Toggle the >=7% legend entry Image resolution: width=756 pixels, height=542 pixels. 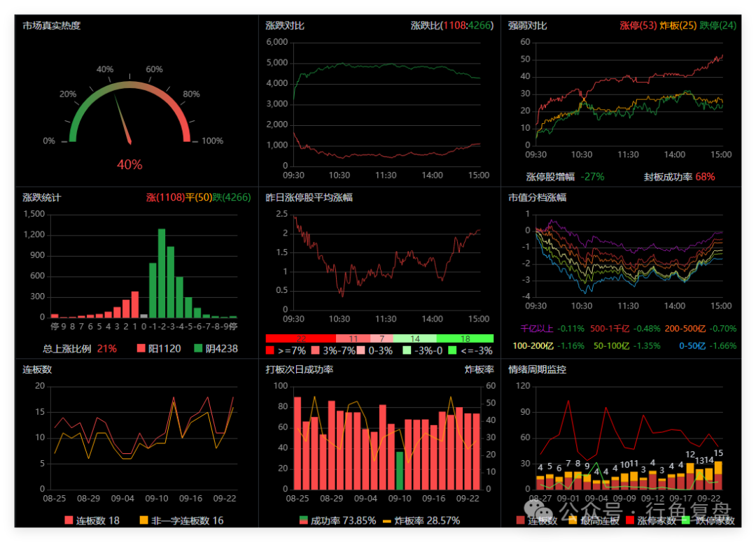coord(286,350)
